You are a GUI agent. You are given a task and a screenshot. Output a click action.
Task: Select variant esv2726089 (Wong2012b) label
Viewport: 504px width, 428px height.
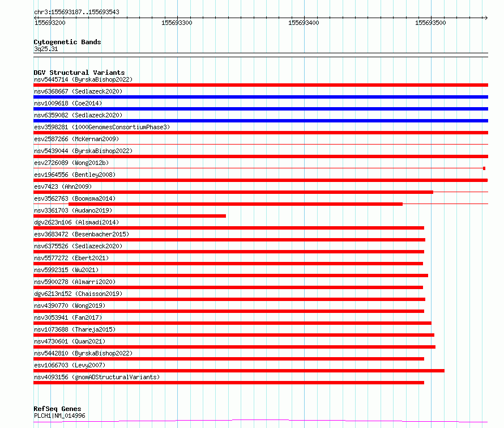click(71, 163)
